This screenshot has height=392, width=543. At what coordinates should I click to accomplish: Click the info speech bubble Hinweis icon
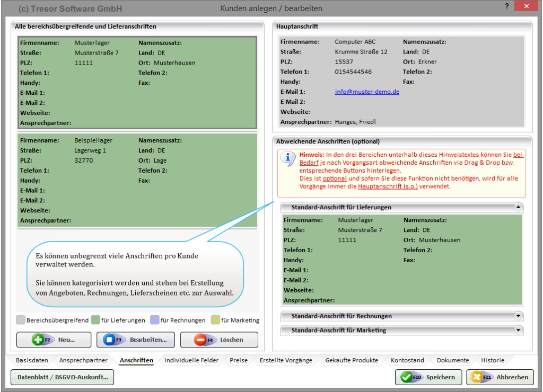tap(287, 157)
